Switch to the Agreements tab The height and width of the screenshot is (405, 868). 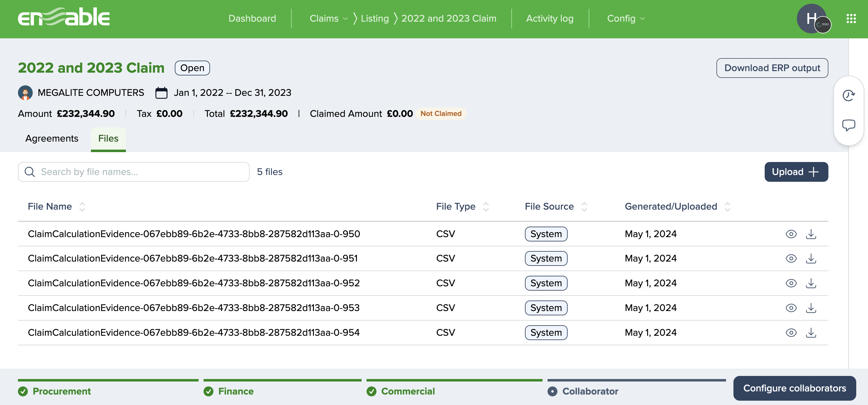(x=52, y=139)
